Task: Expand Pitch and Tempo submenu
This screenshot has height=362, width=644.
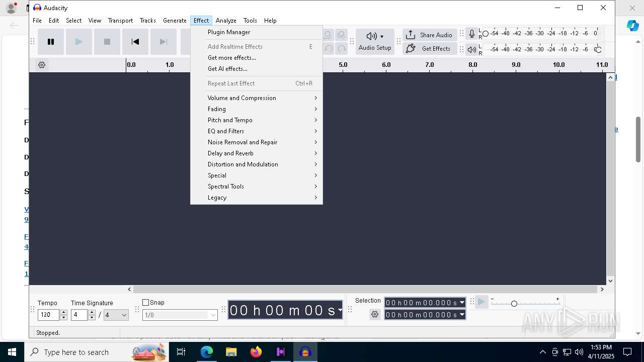Action: click(x=257, y=120)
